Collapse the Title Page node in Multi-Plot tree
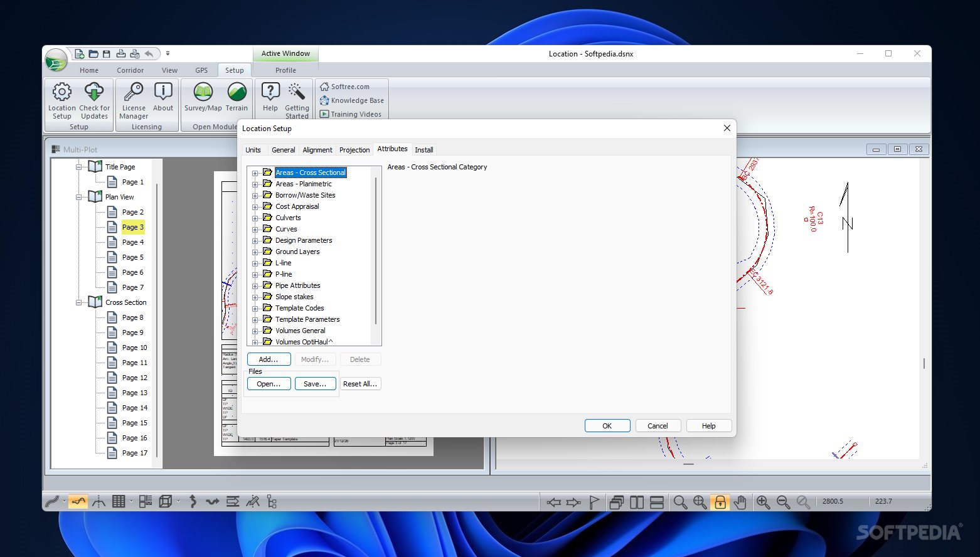The image size is (980, 557). tap(79, 167)
